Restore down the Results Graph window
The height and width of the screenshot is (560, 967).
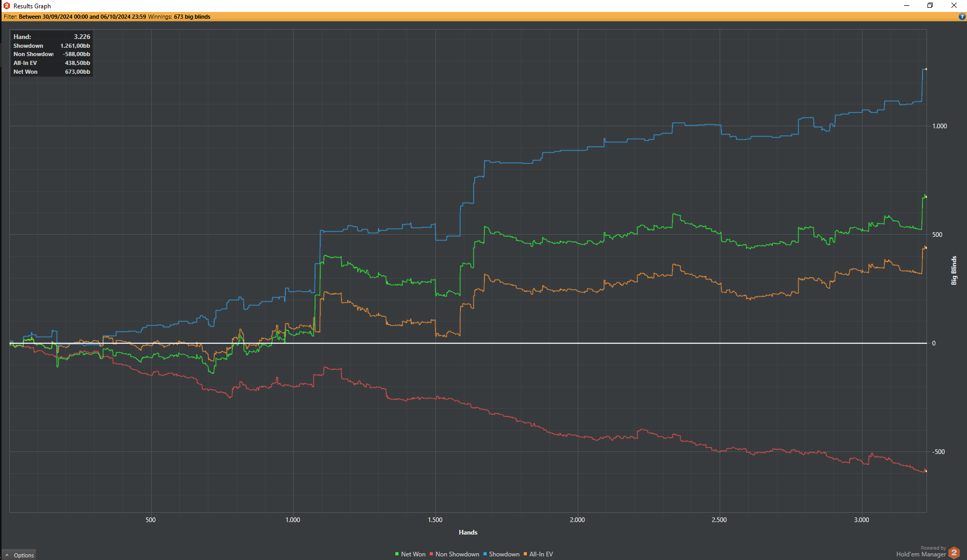point(930,6)
